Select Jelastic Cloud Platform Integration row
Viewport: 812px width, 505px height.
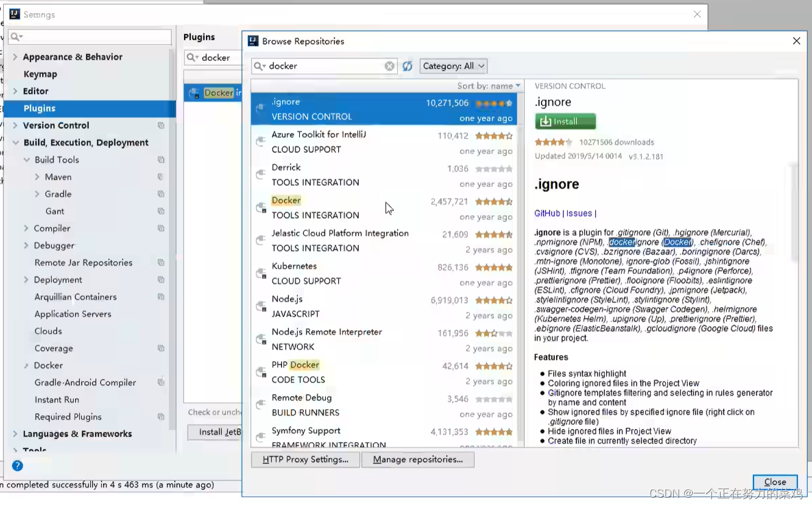(384, 240)
